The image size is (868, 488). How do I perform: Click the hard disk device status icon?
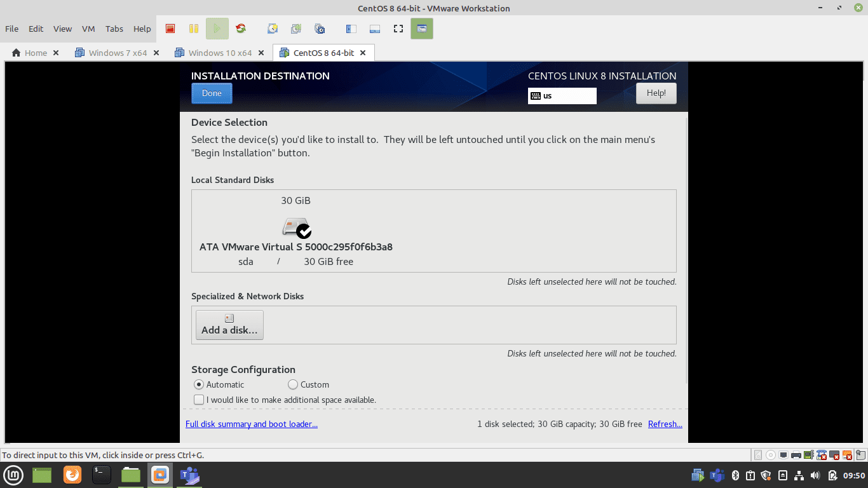(757, 455)
